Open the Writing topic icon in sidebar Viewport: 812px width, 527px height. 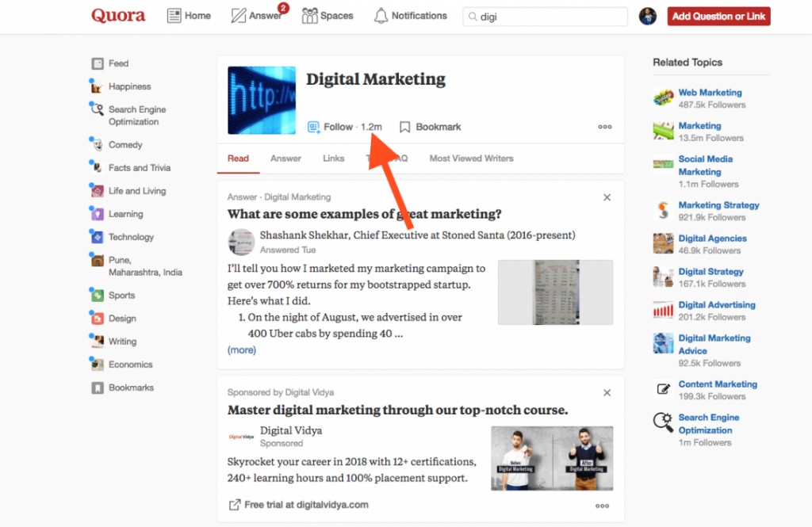(97, 342)
